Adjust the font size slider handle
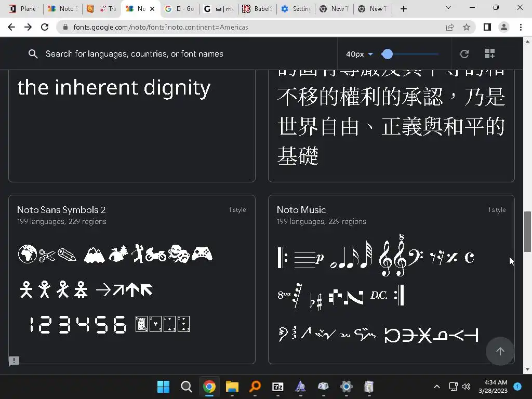The width and height of the screenshot is (532, 399). tap(387, 54)
